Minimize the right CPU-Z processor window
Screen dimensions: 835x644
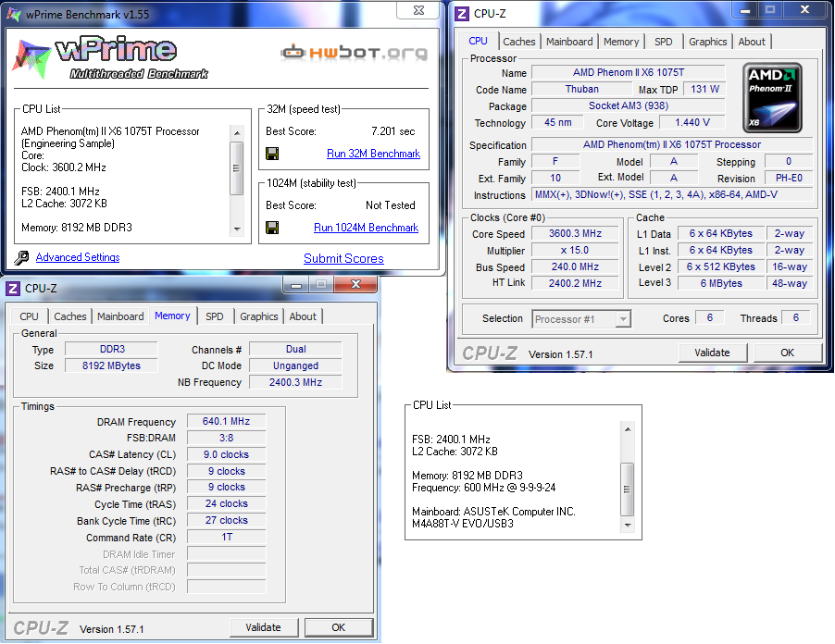pos(744,9)
